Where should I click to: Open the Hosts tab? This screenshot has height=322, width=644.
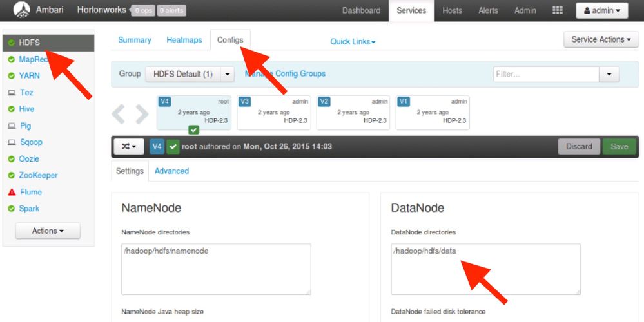pos(452,11)
